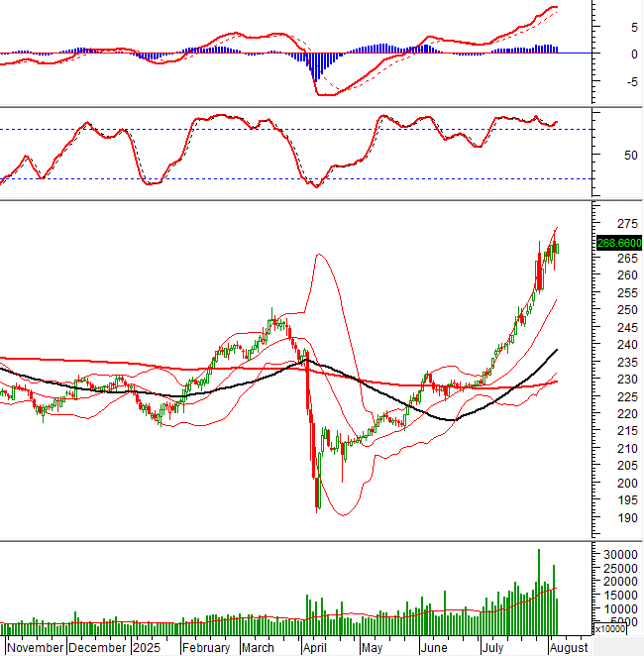644x656 pixels.
Task: Click the May label on the time axis
Action: pos(373,648)
